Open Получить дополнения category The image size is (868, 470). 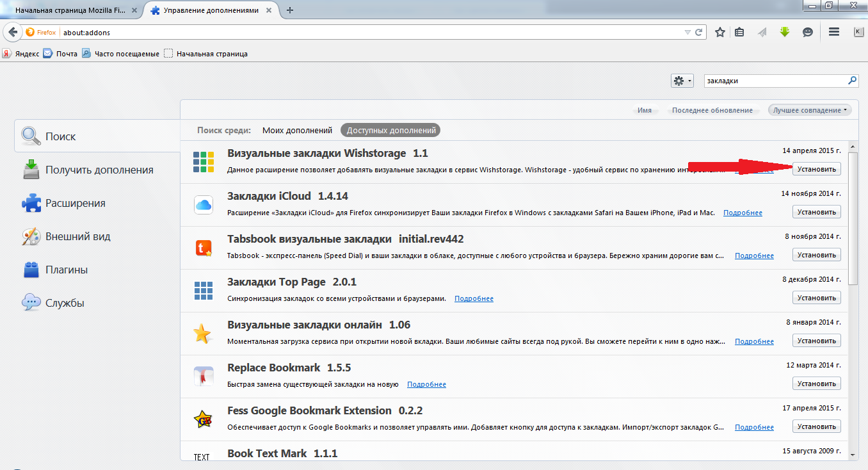(97, 170)
